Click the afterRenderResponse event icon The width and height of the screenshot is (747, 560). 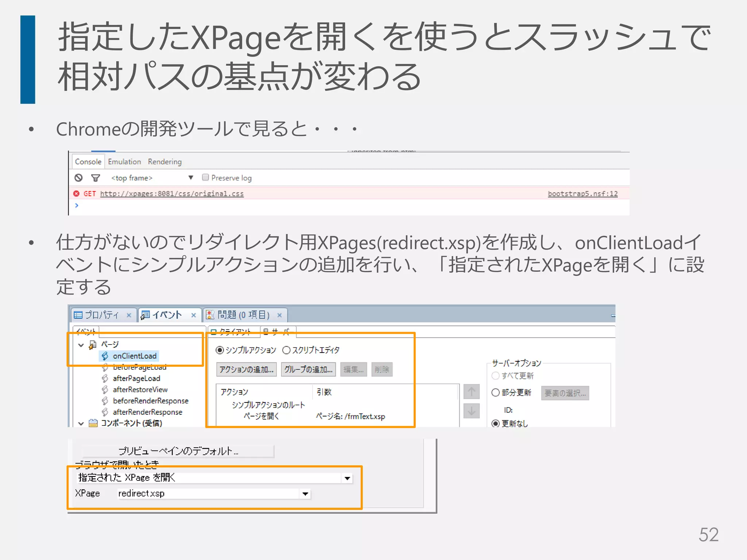105,412
